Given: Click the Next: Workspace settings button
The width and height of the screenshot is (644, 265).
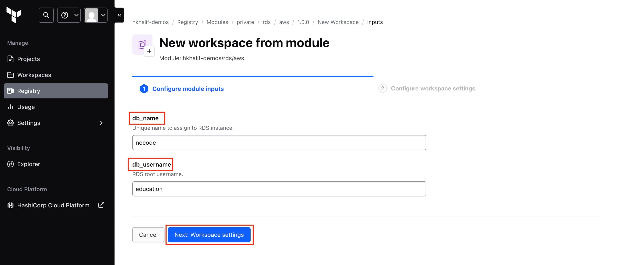Looking at the screenshot, I should (x=209, y=235).
